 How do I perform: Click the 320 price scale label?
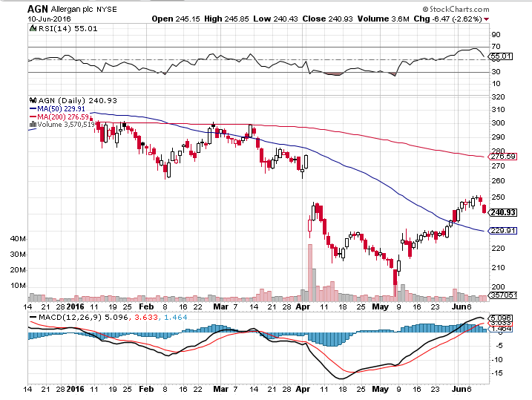coord(498,97)
